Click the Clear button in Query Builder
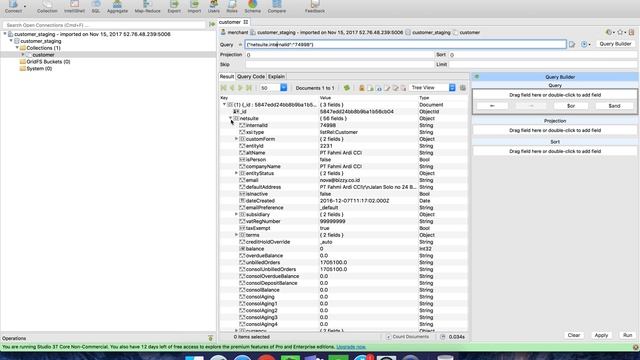This screenshot has height=360, width=640. coord(573,335)
